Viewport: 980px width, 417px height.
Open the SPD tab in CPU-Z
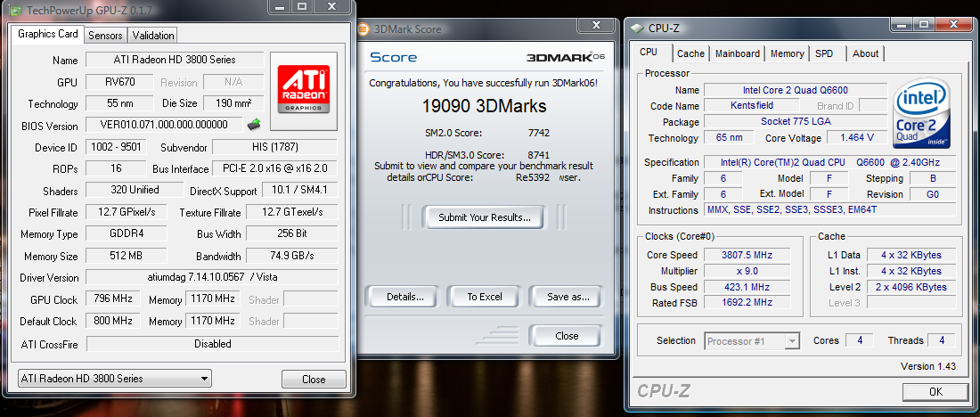[824, 53]
